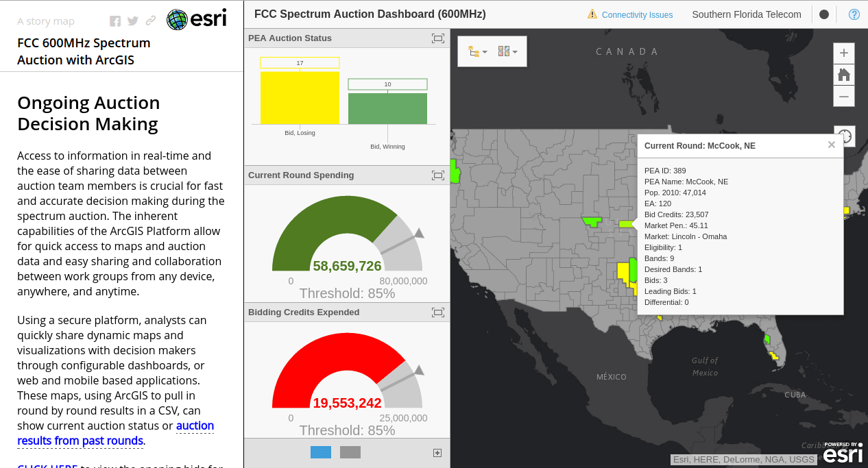This screenshot has height=468, width=868.
Task: Click the Connectivity Issues warning triangle icon
Action: click(x=592, y=14)
